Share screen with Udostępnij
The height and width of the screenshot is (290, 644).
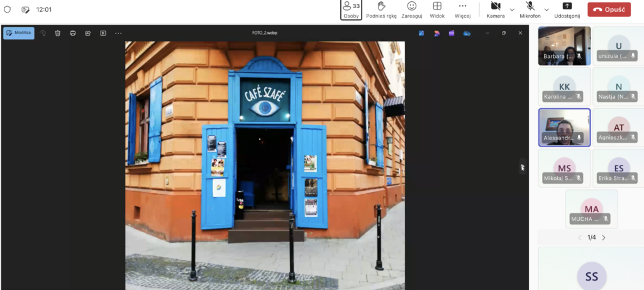(x=567, y=9)
